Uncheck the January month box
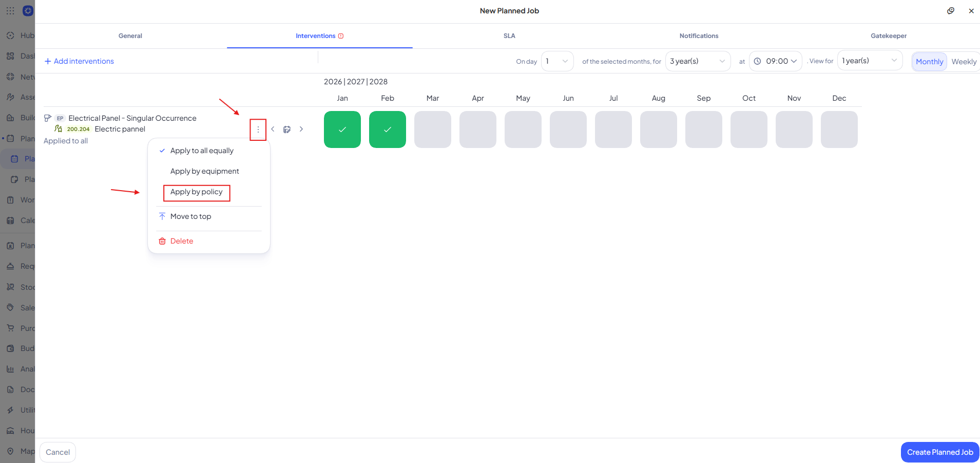980x463 pixels. 342,129
